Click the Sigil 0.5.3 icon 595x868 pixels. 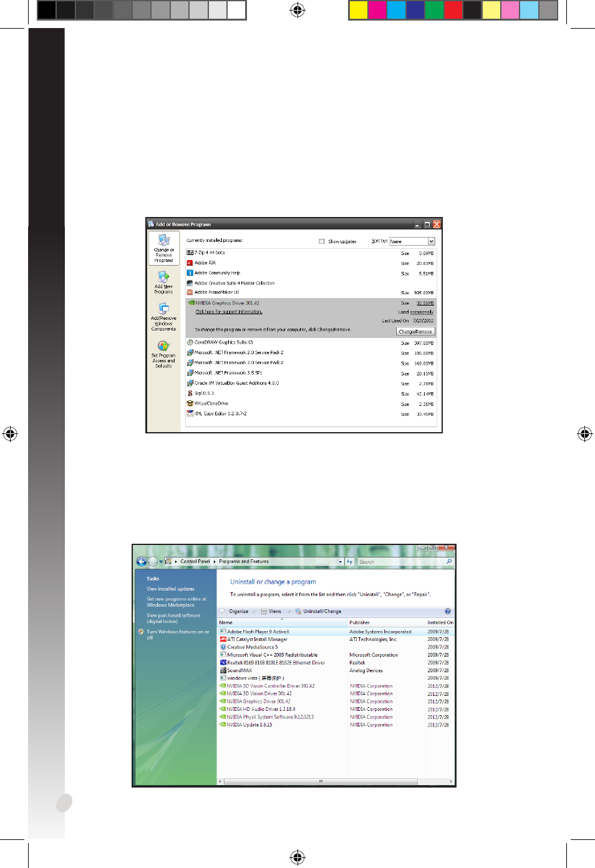tap(190, 393)
